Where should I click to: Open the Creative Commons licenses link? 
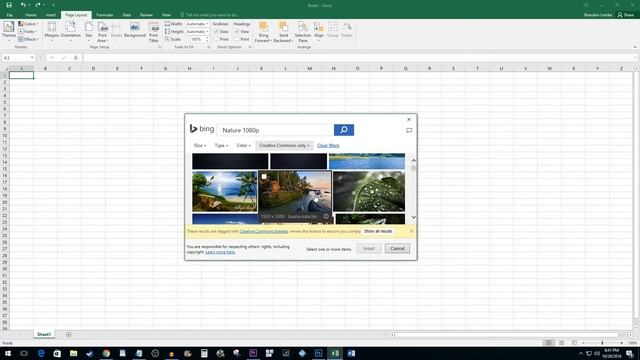[x=264, y=231]
